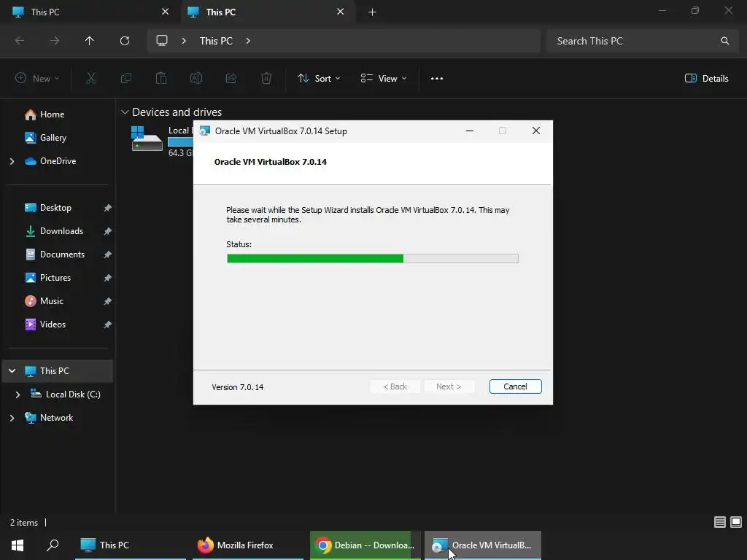Close the first This PC tab
The width and height of the screenshot is (747, 560).
(x=166, y=12)
